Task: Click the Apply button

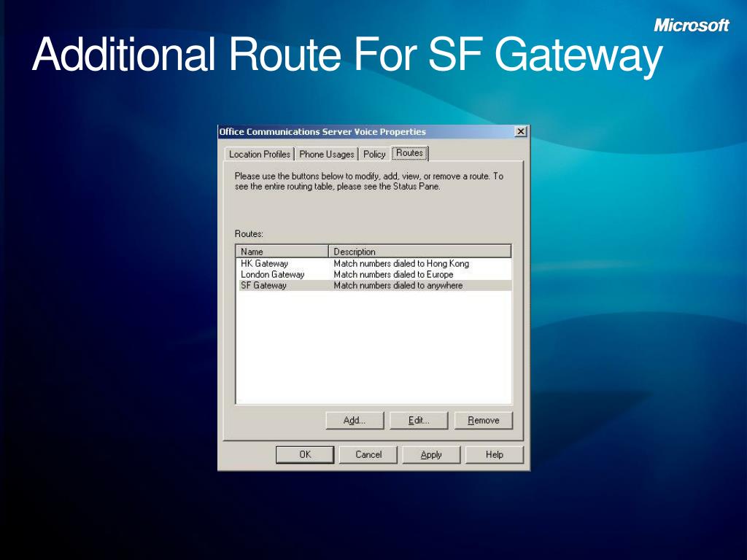Action: (x=431, y=454)
